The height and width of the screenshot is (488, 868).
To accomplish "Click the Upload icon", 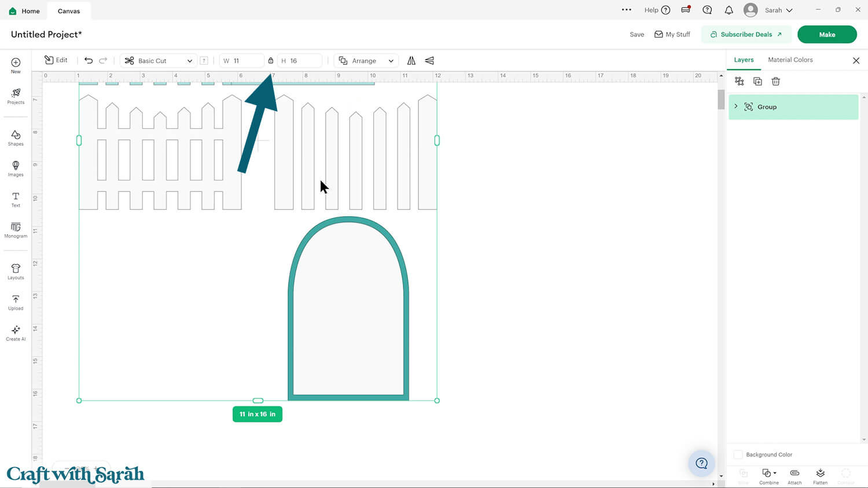I will click(x=16, y=302).
